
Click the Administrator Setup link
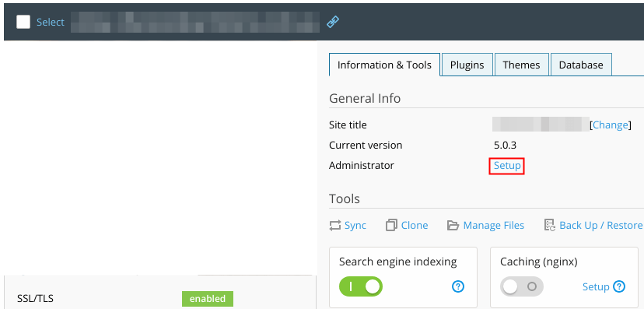[x=507, y=166]
